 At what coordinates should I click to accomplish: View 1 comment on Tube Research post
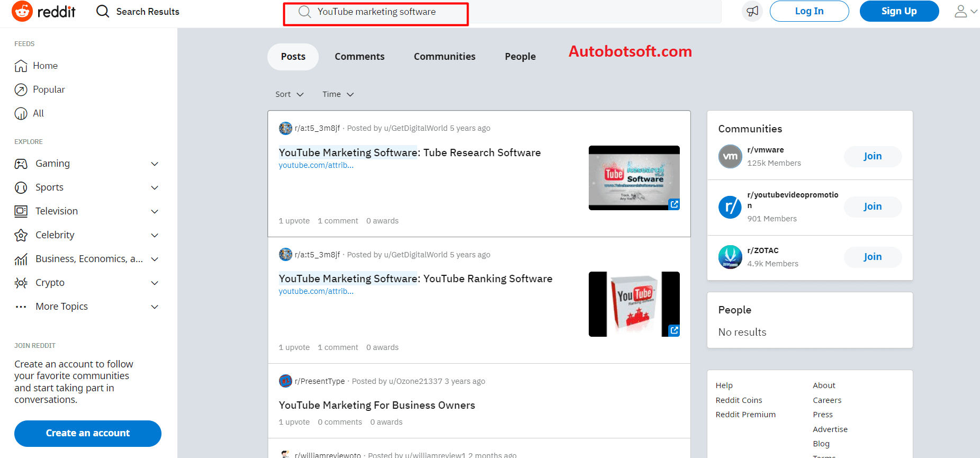(x=338, y=221)
